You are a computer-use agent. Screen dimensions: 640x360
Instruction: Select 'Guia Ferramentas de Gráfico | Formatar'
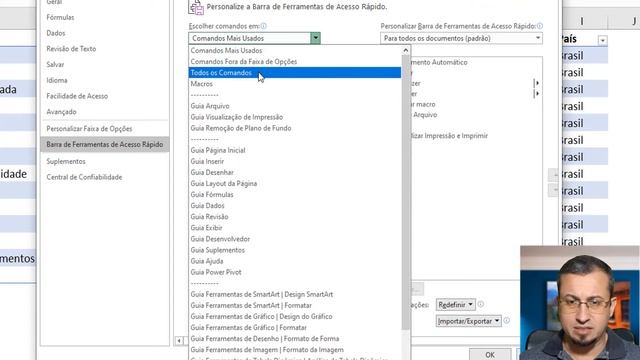[x=295, y=327]
